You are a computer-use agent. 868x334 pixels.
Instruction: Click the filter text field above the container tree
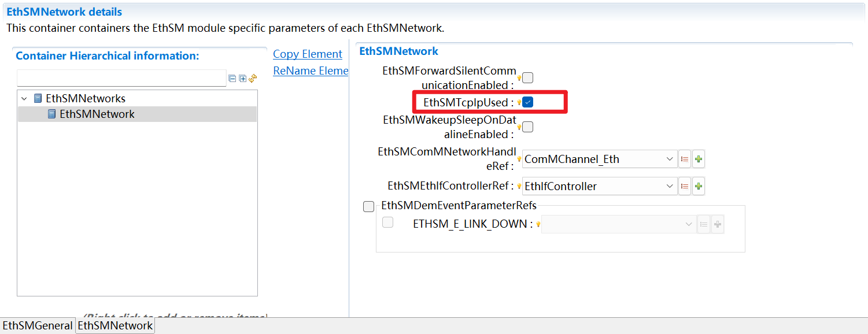point(121,78)
